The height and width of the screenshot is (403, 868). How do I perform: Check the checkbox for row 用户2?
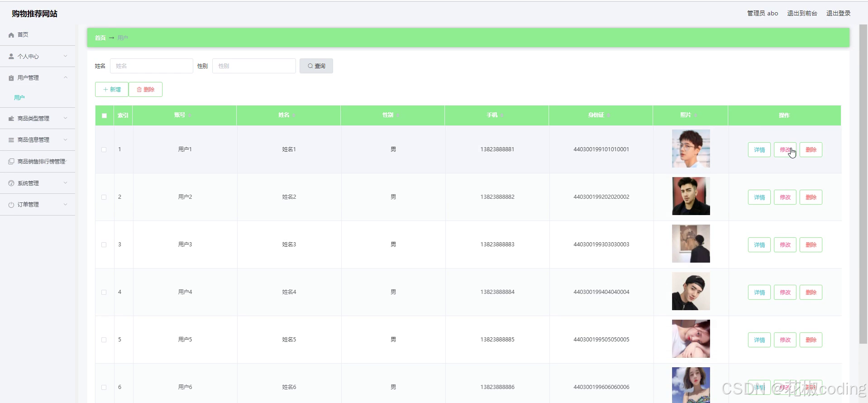(x=104, y=197)
